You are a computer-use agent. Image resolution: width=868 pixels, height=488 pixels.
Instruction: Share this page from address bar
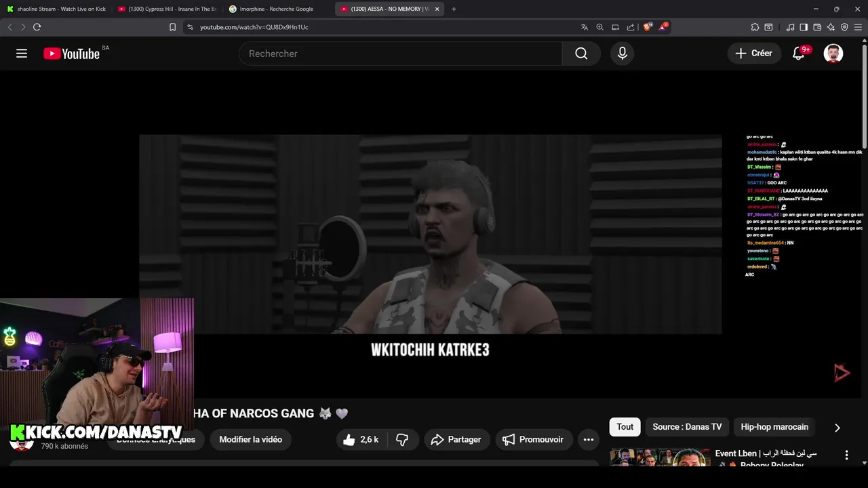click(631, 27)
